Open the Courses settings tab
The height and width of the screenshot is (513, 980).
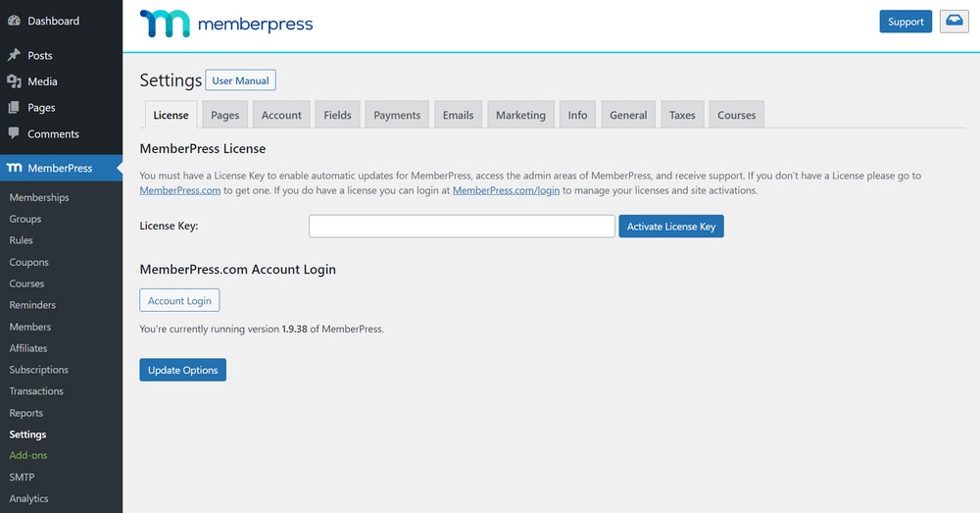(x=736, y=115)
